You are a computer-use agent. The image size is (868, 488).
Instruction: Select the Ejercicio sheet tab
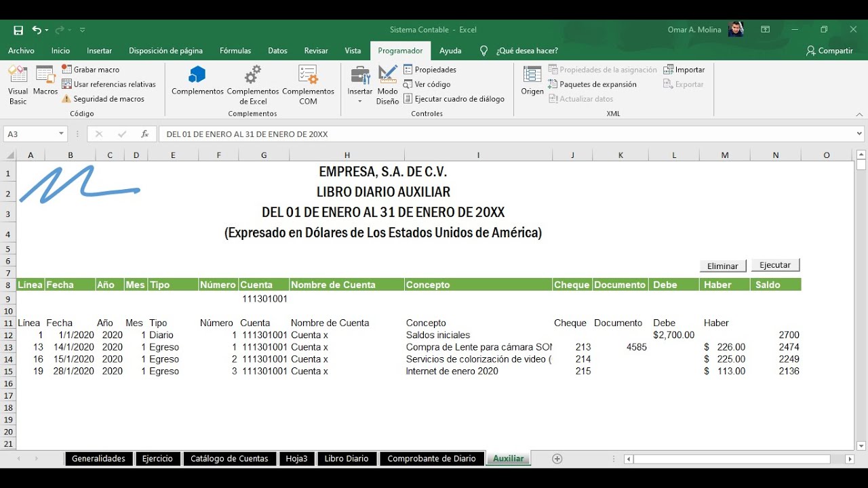[157, 459]
